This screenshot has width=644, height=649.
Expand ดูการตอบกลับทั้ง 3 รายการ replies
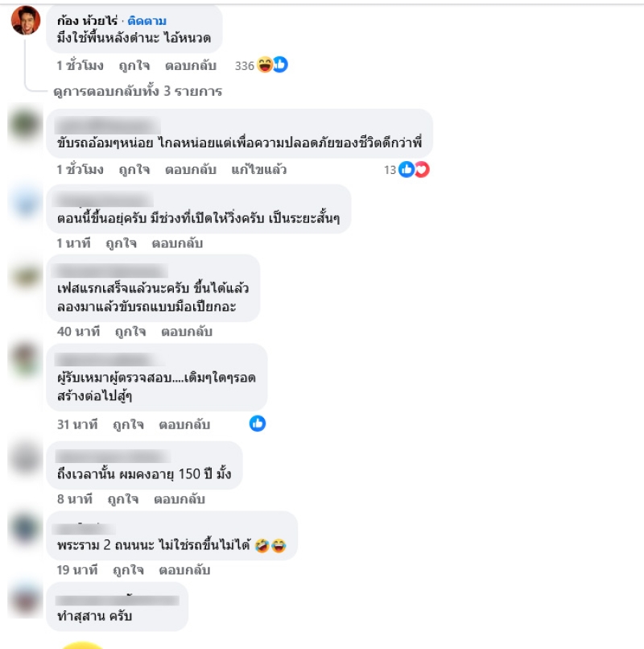138,91
